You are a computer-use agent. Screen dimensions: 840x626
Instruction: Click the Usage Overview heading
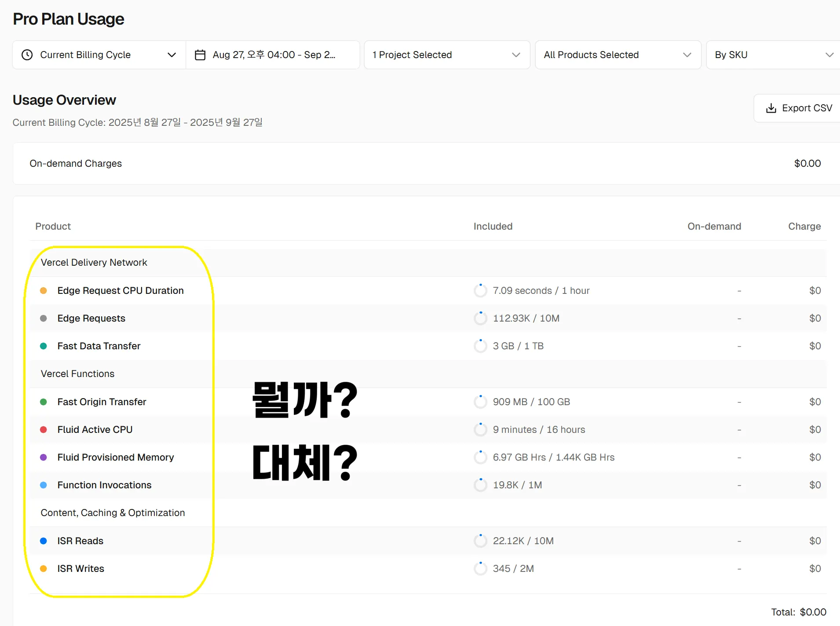click(x=64, y=100)
